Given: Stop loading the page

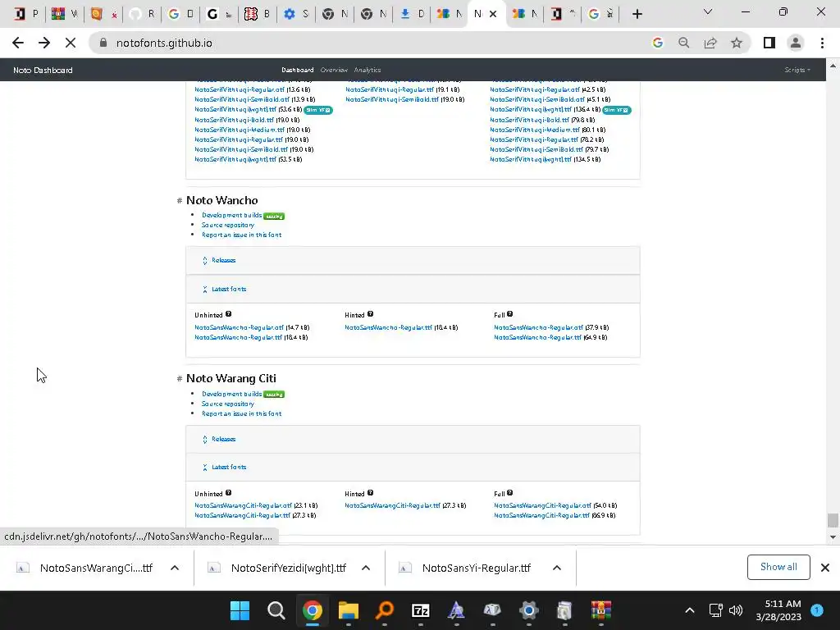Looking at the screenshot, I should [71, 43].
